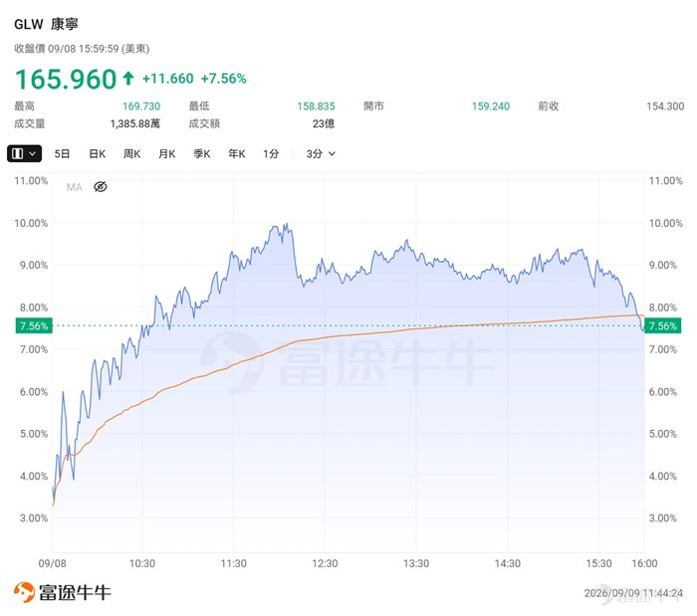Screen dimensions: 697x616
Task: Select the 1分 minute chart
Action: coord(271,153)
